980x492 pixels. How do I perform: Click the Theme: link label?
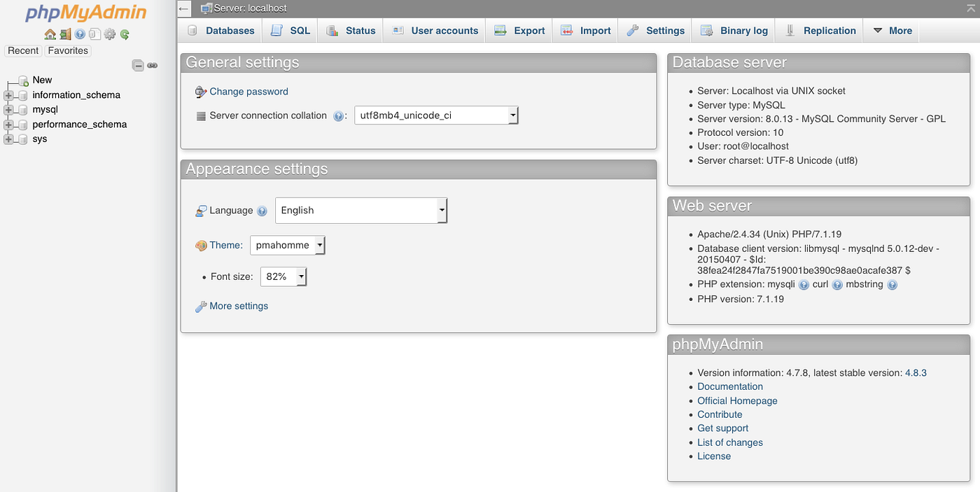(x=226, y=246)
